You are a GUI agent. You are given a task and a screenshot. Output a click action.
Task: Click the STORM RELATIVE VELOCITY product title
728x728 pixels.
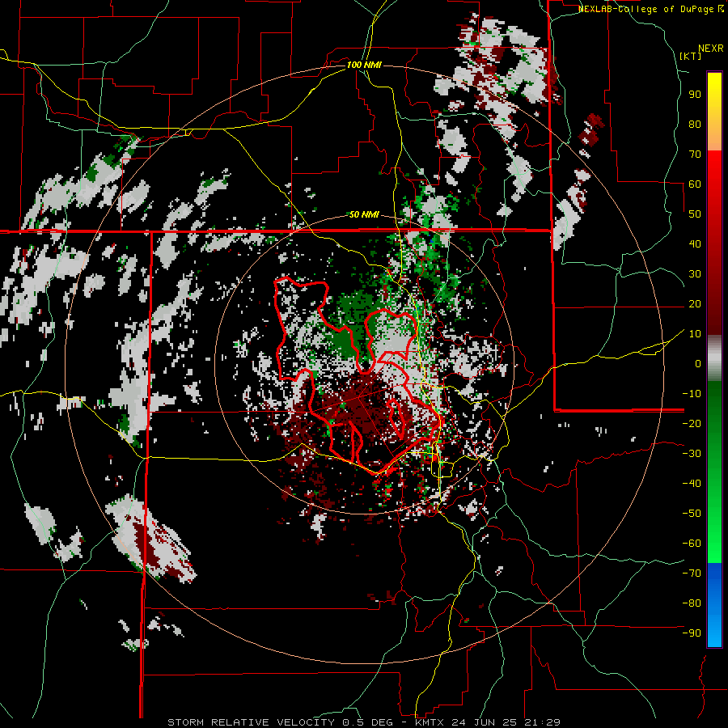click(252, 722)
